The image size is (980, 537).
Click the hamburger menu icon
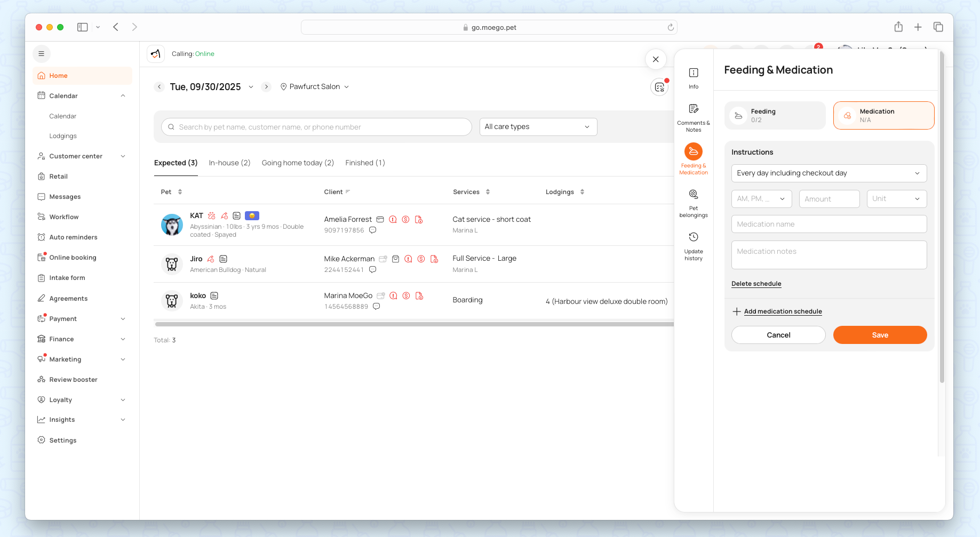pos(42,54)
